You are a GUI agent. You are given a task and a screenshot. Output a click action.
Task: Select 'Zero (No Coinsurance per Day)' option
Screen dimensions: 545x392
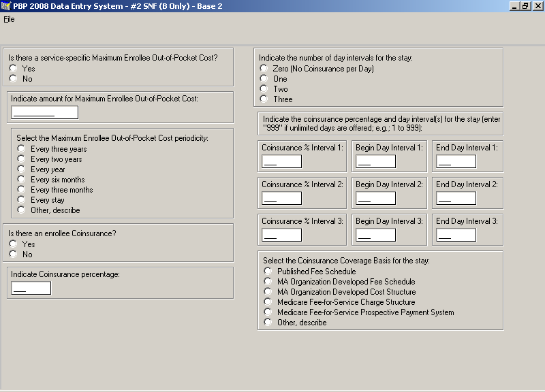(264, 69)
